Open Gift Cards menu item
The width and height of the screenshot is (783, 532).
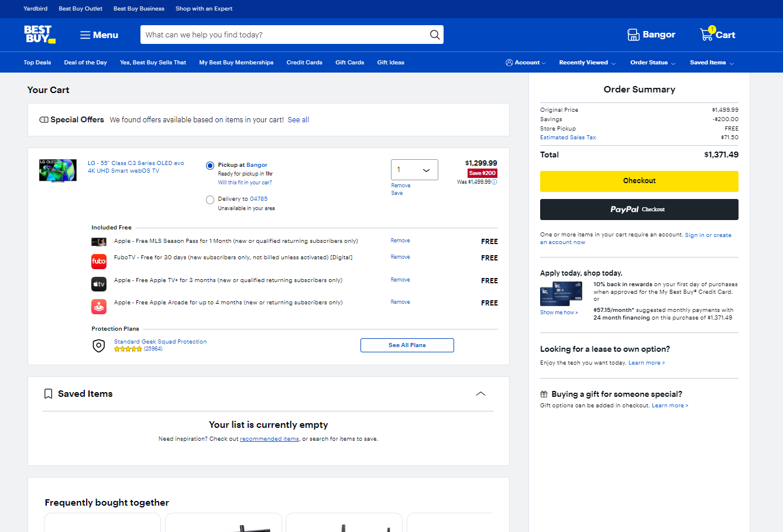tap(350, 63)
